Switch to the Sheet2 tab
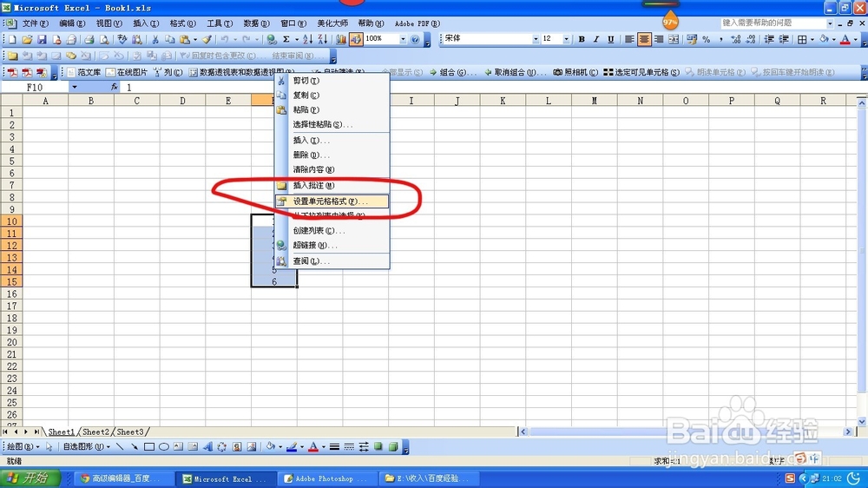This screenshot has width=868, height=488. 95,432
